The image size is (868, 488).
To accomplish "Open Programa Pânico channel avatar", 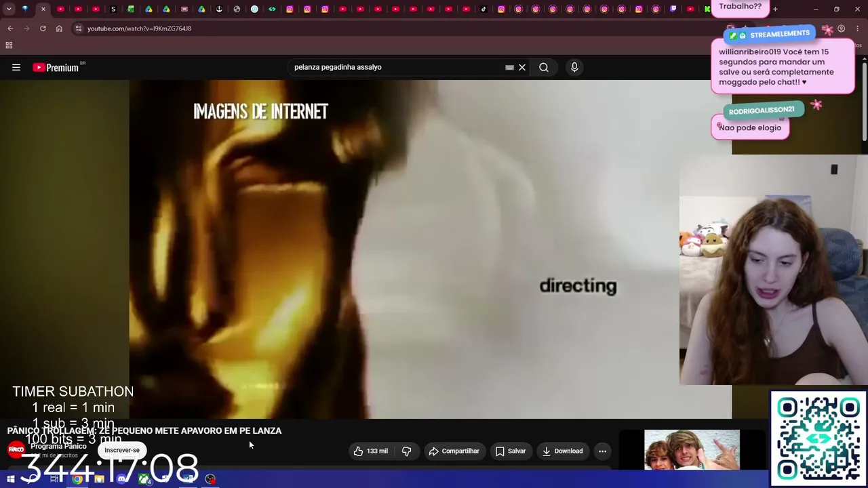I will (x=16, y=449).
